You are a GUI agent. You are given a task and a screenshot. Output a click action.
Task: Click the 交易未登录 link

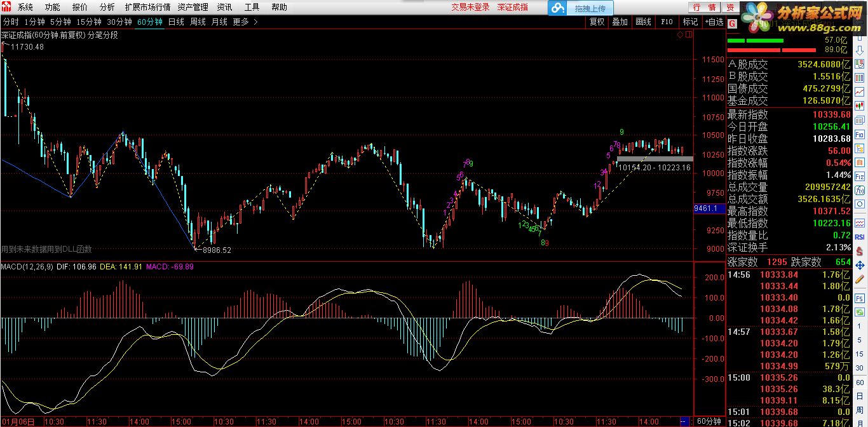470,8
